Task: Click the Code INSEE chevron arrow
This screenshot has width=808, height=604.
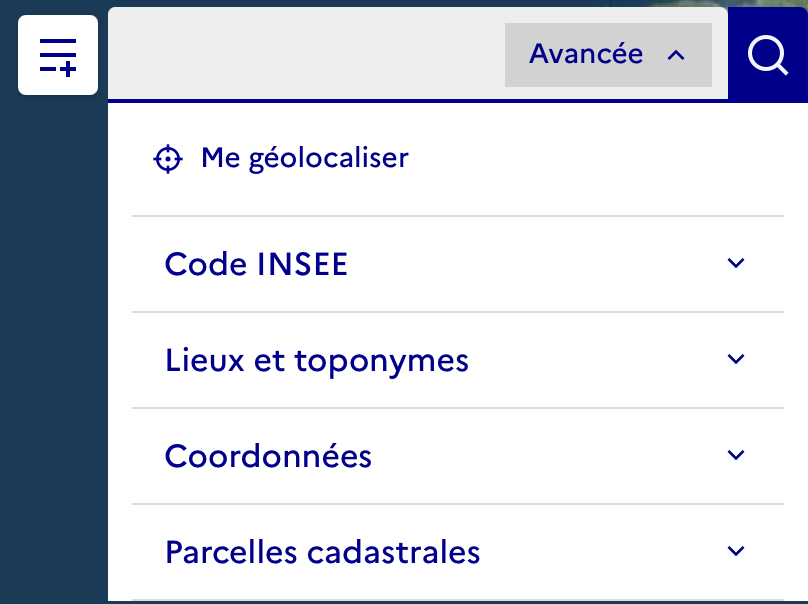Action: [737, 264]
